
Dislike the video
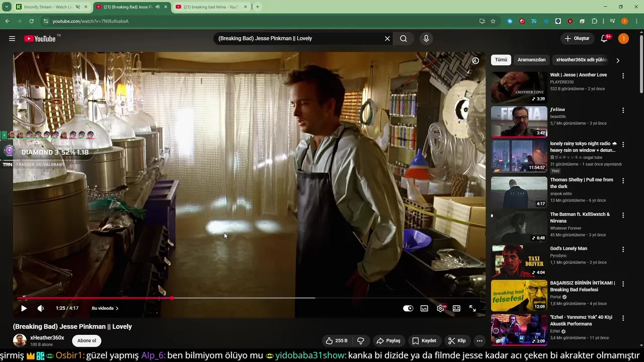361,341
